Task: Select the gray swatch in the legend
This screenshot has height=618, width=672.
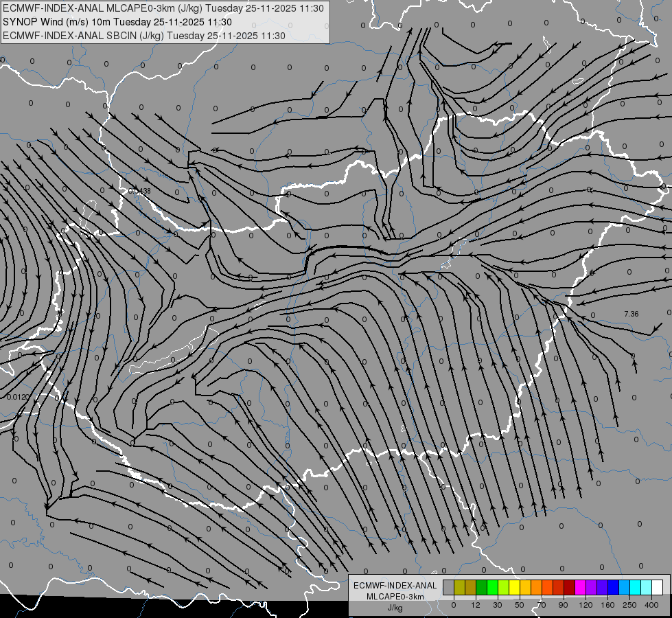Action: tap(448, 587)
